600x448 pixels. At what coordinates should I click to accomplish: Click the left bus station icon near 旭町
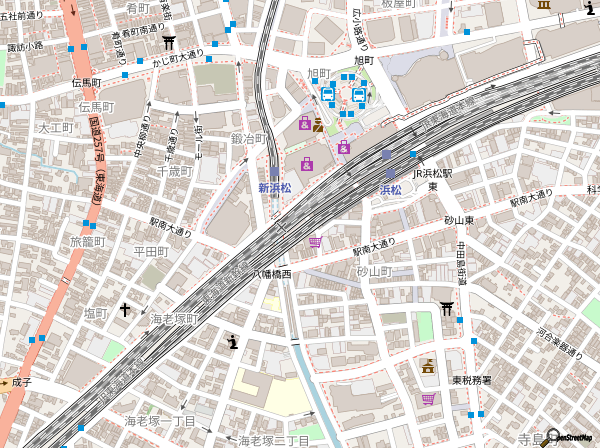(327, 95)
